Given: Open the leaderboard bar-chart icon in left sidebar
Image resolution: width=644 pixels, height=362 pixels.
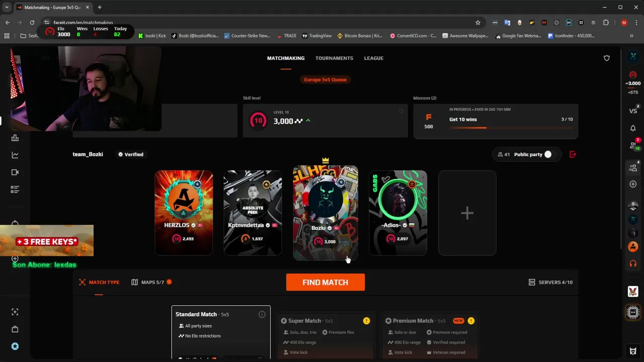Looking at the screenshot, I should point(15,138).
